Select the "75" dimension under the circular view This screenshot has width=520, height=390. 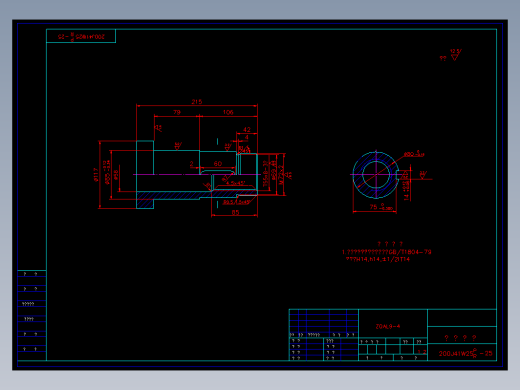coord(381,207)
